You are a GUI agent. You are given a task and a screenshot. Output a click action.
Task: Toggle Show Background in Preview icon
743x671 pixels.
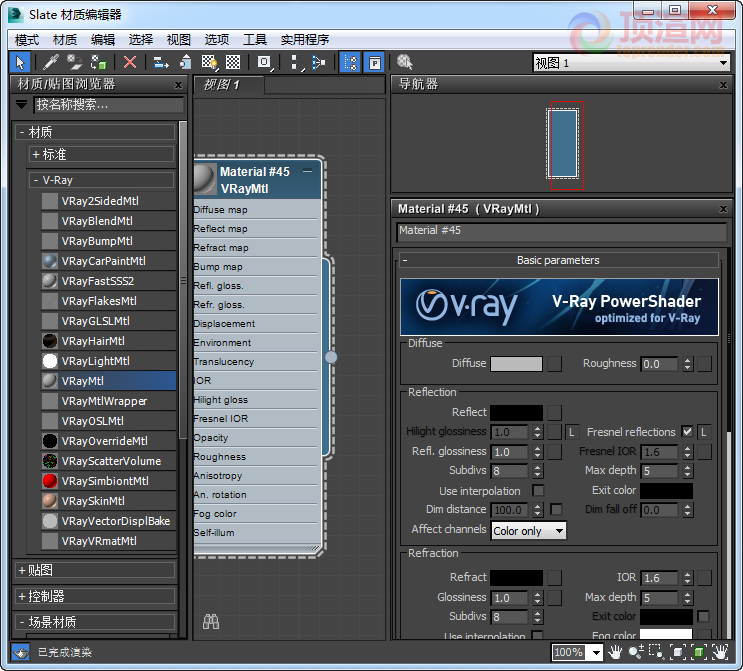[233, 63]
